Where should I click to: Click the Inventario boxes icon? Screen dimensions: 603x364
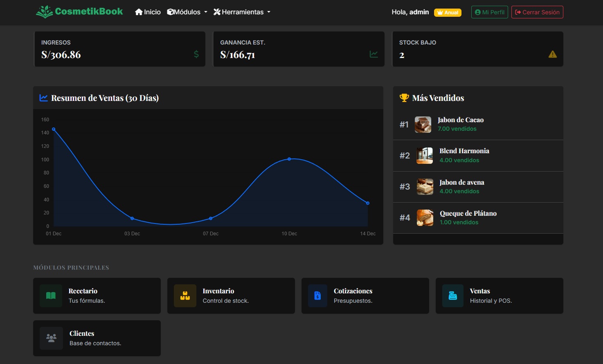[184, 296]
